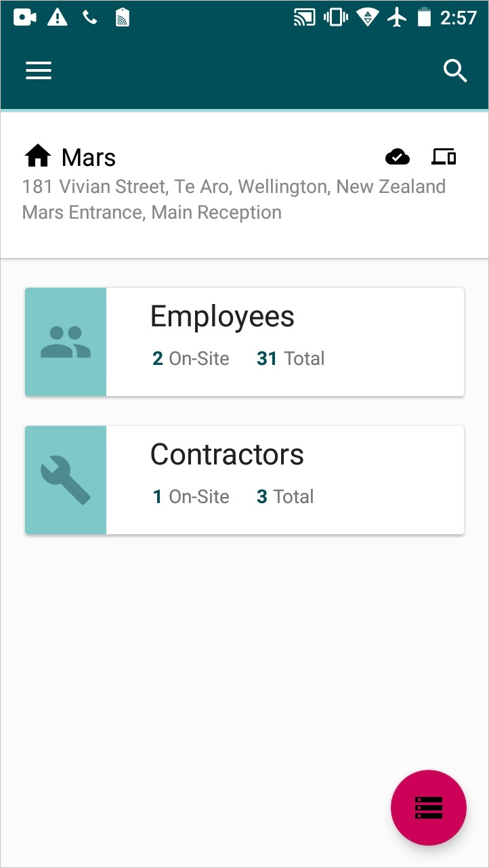Open the Contractors card
The height and width of the screenshot is (868, 489).
pos(244,480)
